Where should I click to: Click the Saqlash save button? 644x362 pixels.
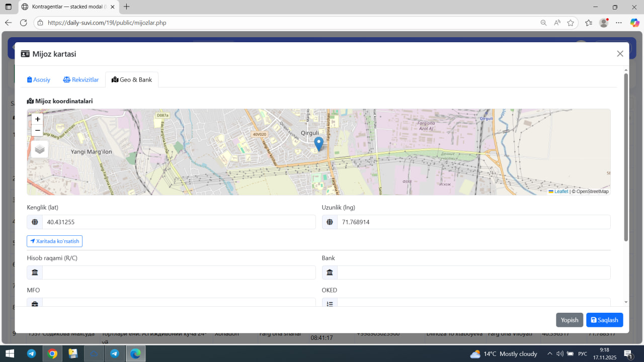coord(604,320)
